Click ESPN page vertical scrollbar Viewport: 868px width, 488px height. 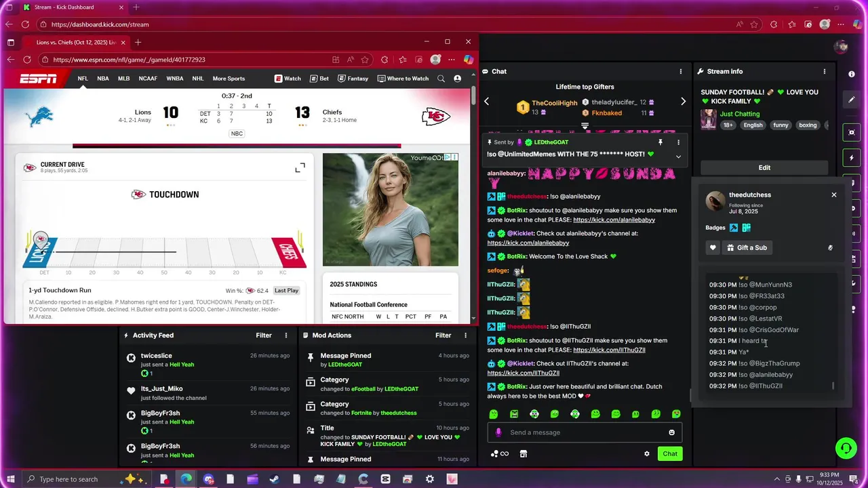(x=473, y=95)
